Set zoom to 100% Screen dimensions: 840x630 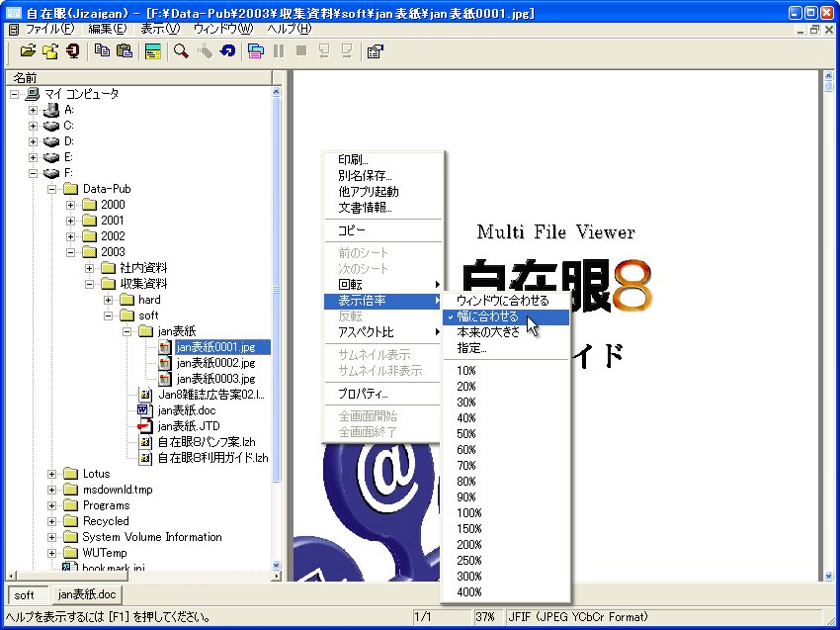click(x=505, y=513)
